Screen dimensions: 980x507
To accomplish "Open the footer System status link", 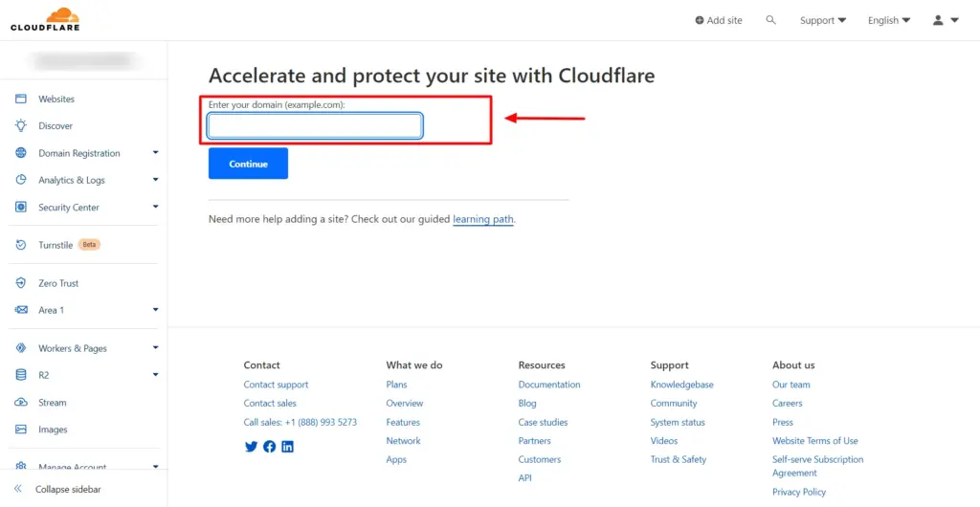I will coord(678,422).
